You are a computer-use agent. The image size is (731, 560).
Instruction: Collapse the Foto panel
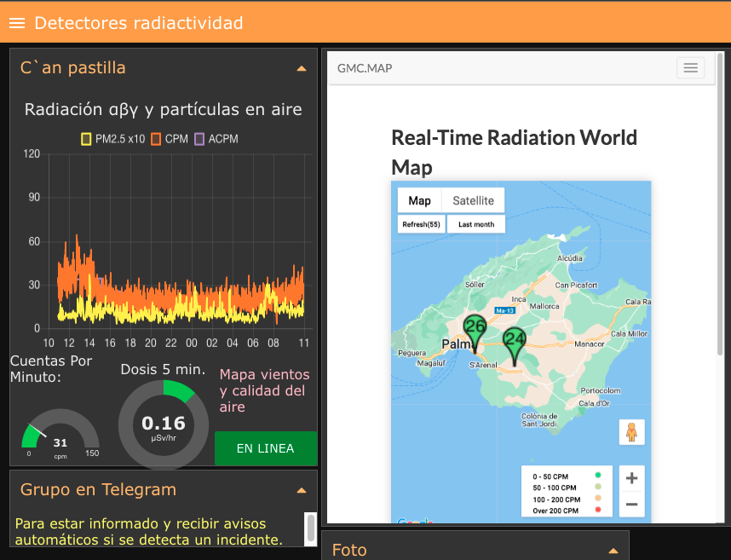[x=613, y=551]
